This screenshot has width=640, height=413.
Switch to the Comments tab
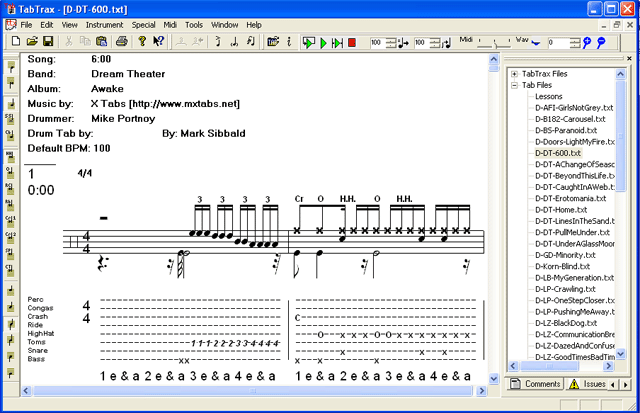536,384
